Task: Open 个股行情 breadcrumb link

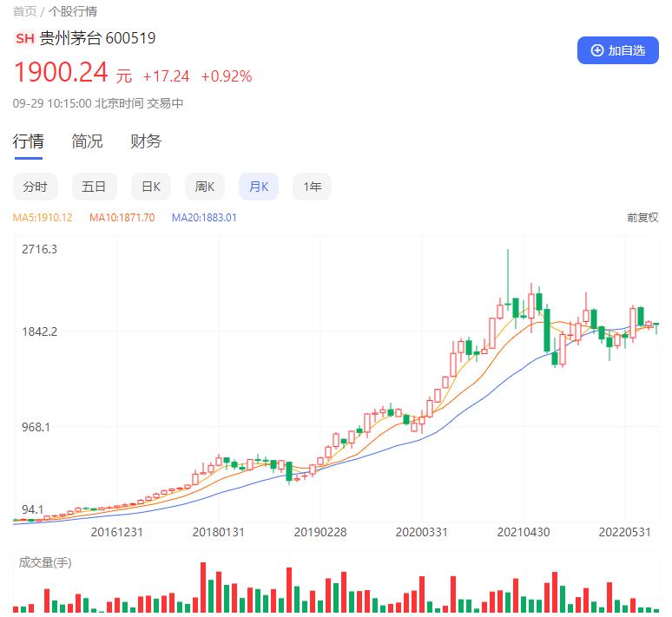Action: [73, 11]
